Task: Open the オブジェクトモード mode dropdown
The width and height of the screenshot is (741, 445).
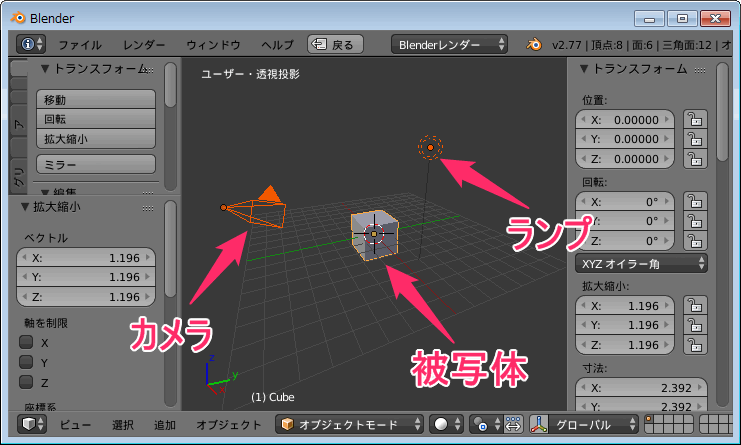Action: click(x=349, y=424)
